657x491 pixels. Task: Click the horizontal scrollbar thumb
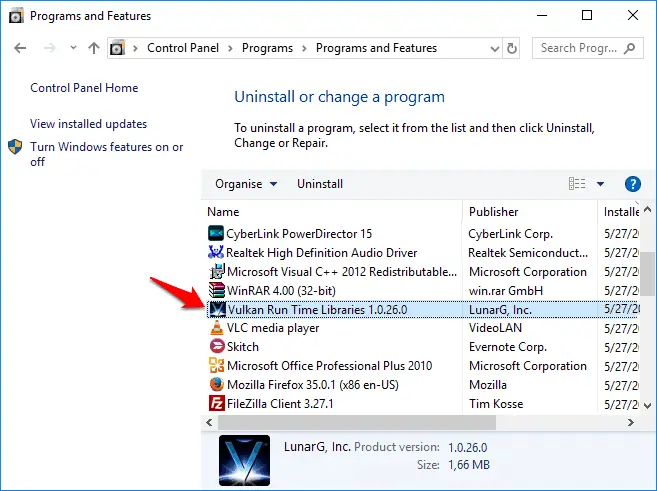pos(357,423)
